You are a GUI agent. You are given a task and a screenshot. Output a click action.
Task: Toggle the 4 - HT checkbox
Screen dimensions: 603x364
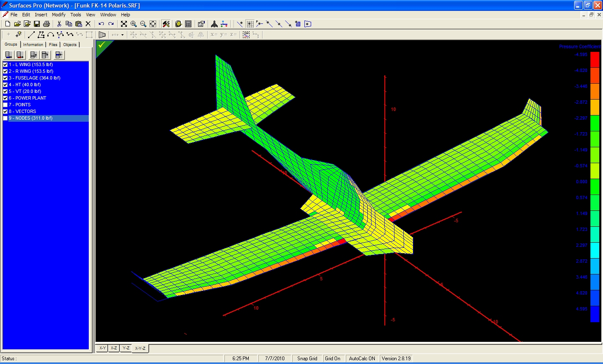point(5,85)
